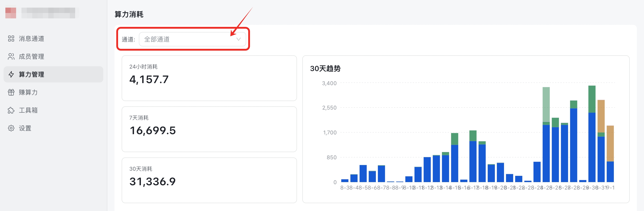Click the 24小时消耗 value 4,157.7

pos(149,80)
